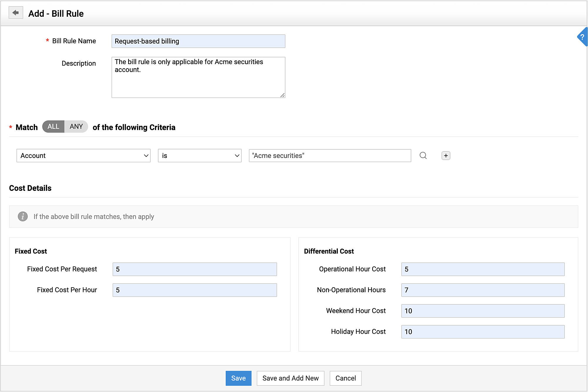The width and height of the screenshot is (588, 392).
Task: Open the blue help question icon
Action: pos(582,37)
